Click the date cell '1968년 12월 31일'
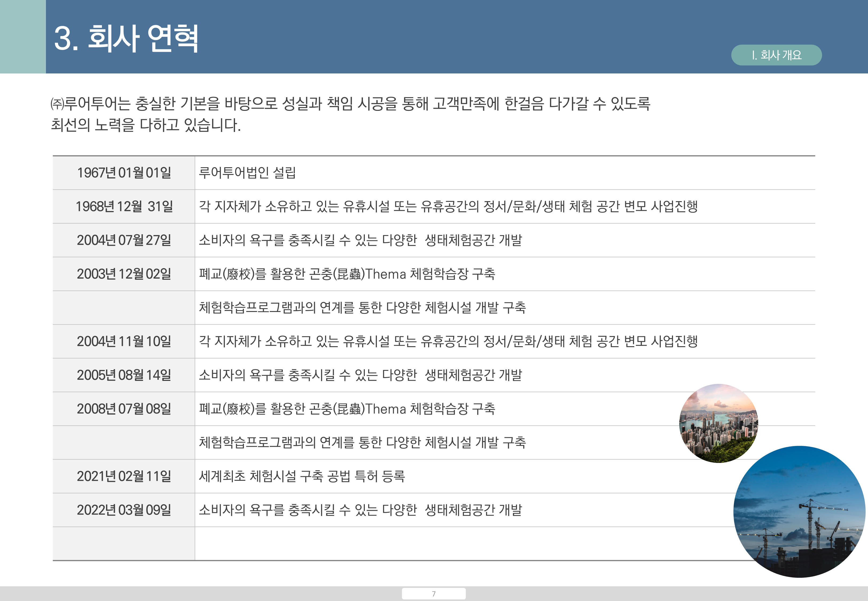 (x=124, y=207)
